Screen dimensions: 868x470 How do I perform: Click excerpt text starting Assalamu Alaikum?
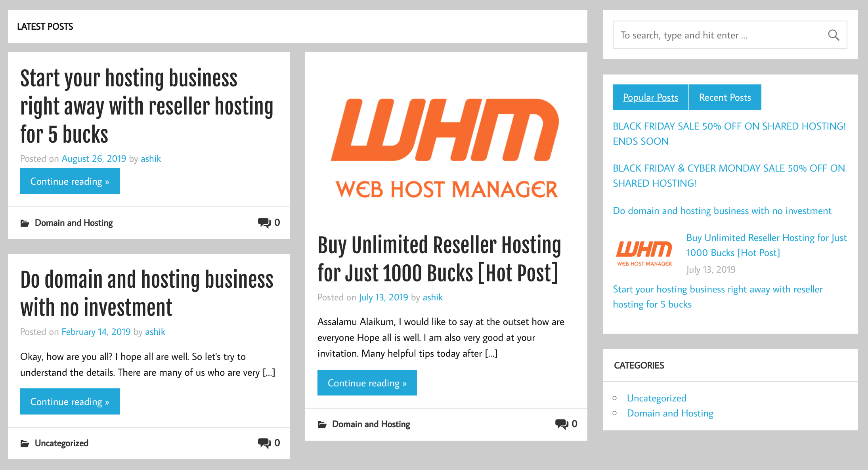tap(441, 337)
